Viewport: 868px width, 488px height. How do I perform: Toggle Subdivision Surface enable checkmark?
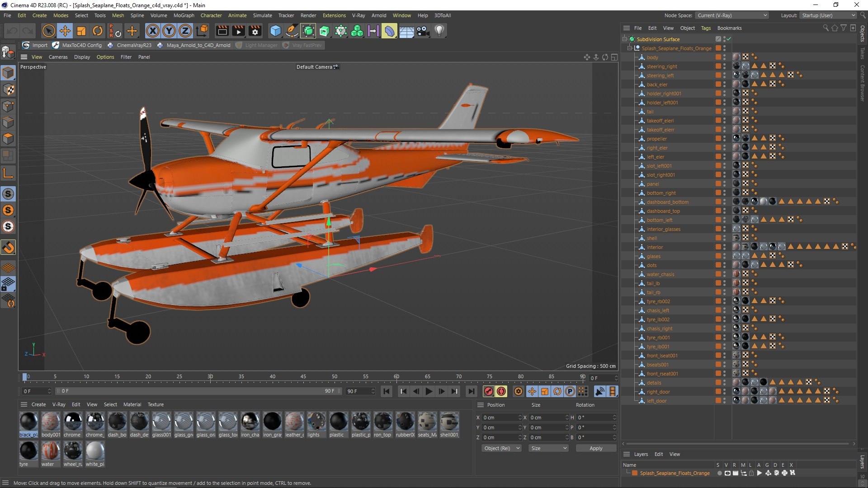(729, 39)
